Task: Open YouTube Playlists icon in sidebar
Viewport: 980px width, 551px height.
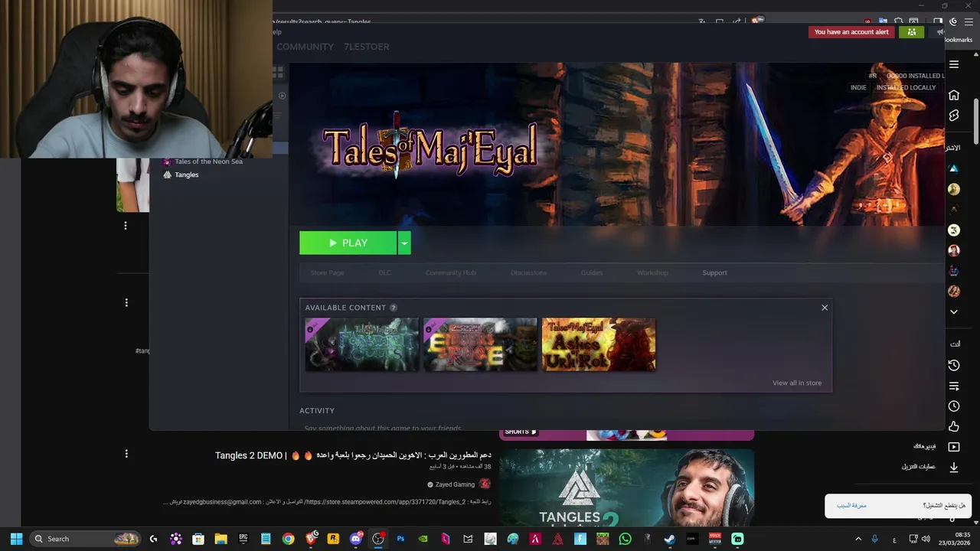Action: tap(954, 386)
